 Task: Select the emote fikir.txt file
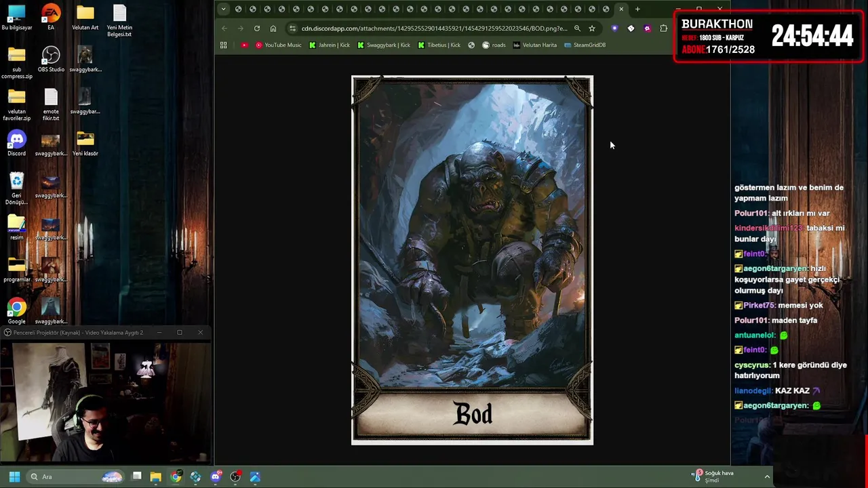click(51, 105)
